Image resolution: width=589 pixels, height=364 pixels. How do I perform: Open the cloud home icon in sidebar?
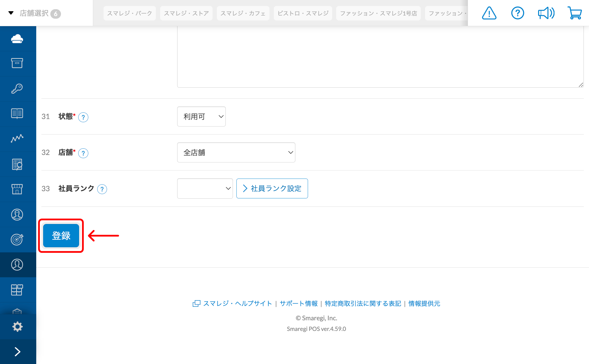pos(17,39)
